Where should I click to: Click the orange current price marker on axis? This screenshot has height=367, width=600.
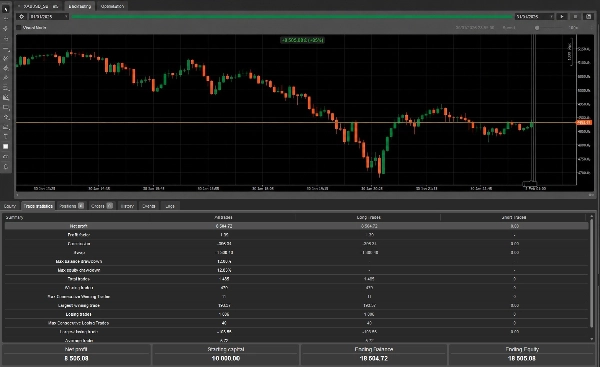tap(584, 122)
